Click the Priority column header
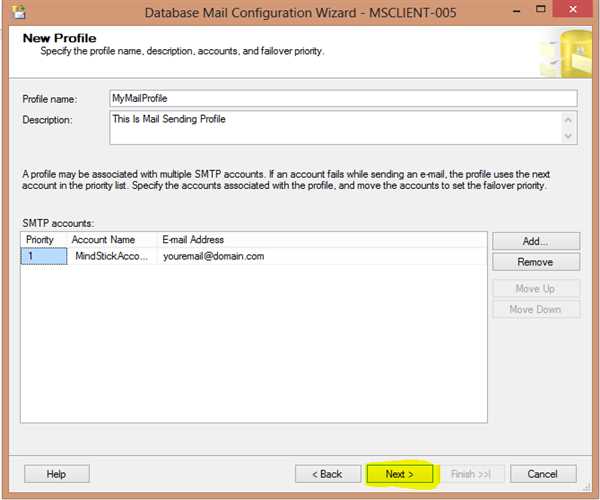The height and width of the screenshot is (500, 600). pyautogui.click(x=43, y=240)
